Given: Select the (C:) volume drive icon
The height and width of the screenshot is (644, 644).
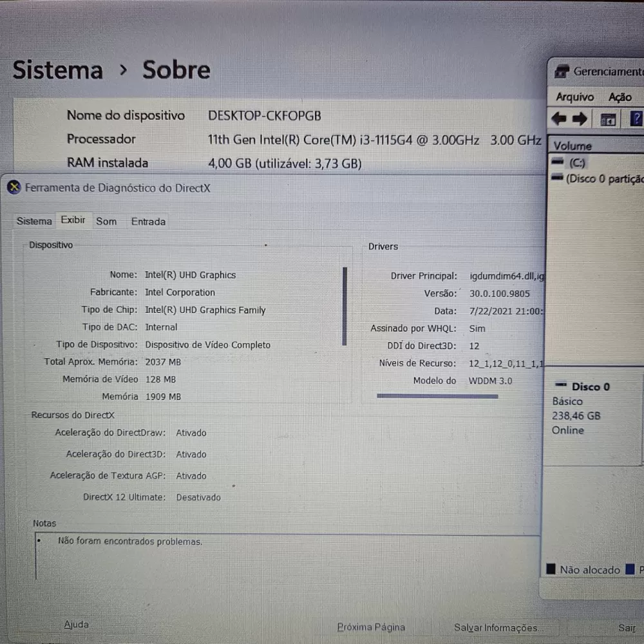Looking at the screenshot, I should (558, 163).
